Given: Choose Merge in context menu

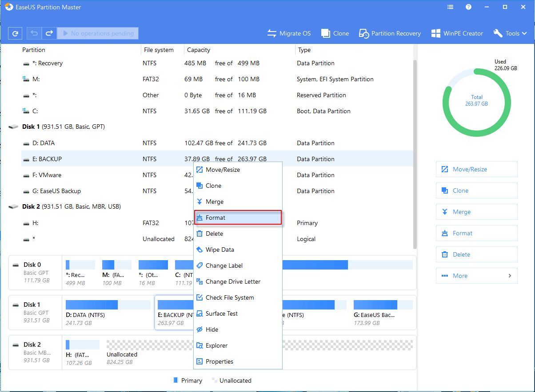Looking at the screenshot, I should [x=238, y=202].
